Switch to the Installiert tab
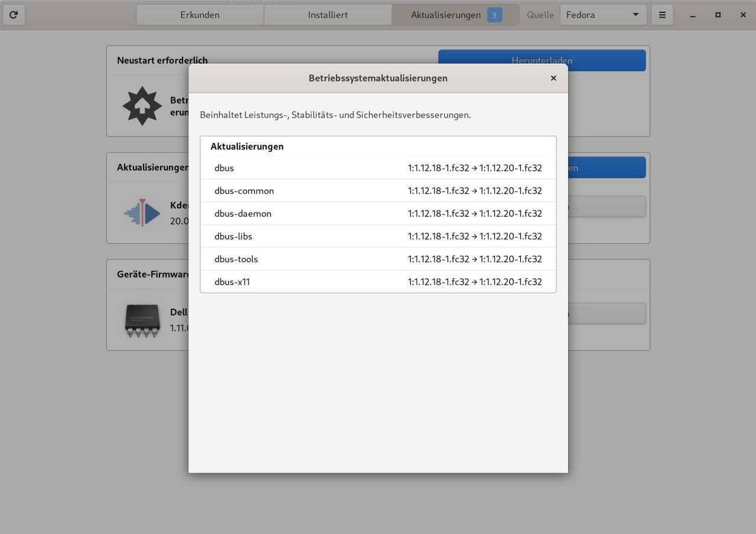Viewport: 756px width, 534px height. click(x=328, y=15)
